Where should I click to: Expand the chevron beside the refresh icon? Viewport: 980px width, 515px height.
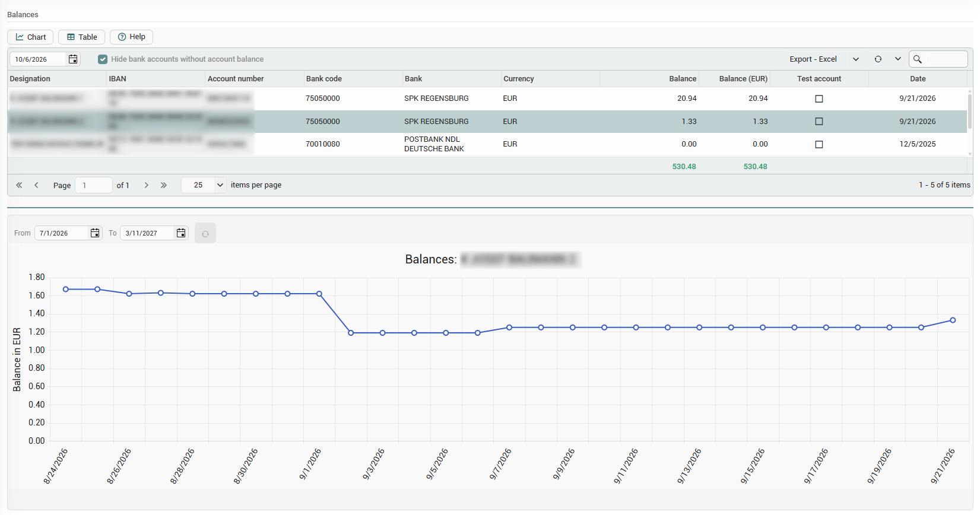coord(898,59)
